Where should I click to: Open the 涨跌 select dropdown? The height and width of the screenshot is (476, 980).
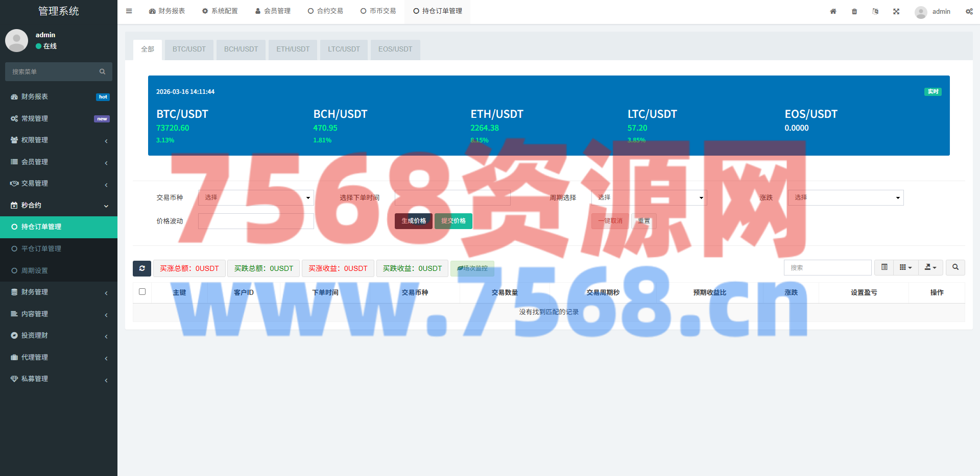[x=845, y=197]
